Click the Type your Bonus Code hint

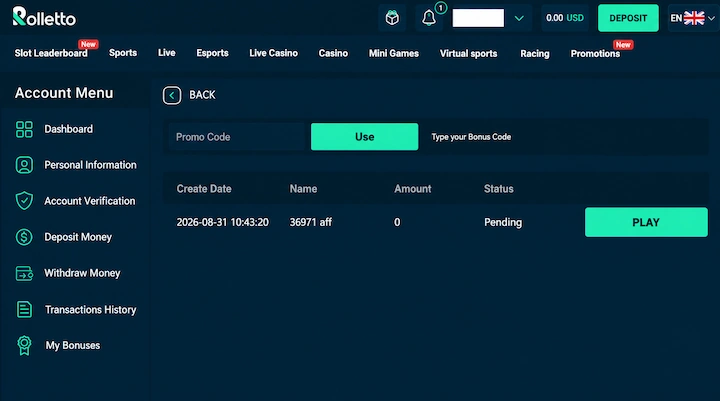tap(471, 137)
